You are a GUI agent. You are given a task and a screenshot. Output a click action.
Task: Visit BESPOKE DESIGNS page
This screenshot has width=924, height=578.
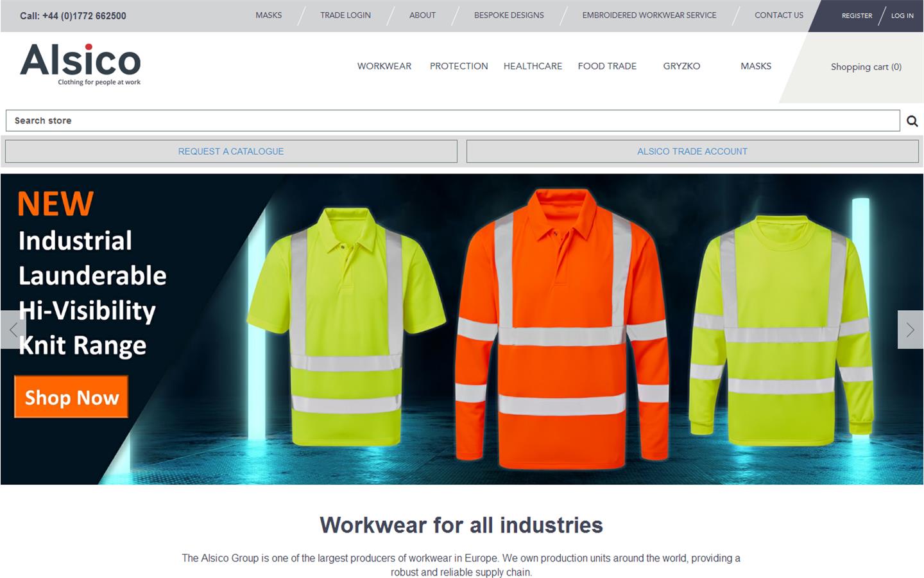pyautogui.click(x=509, y=15)
